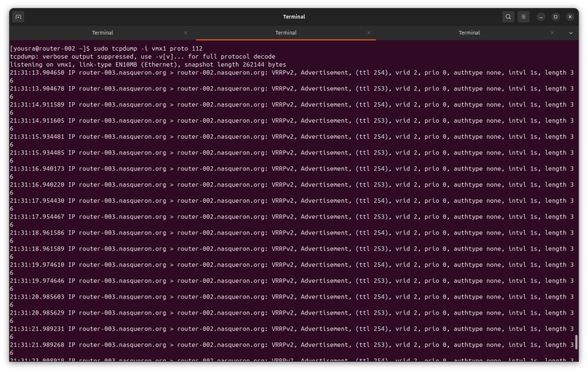Click the Terminal window title text
Image resolution: width=588 pixels, height=372 pixels.
coord(293,17)
